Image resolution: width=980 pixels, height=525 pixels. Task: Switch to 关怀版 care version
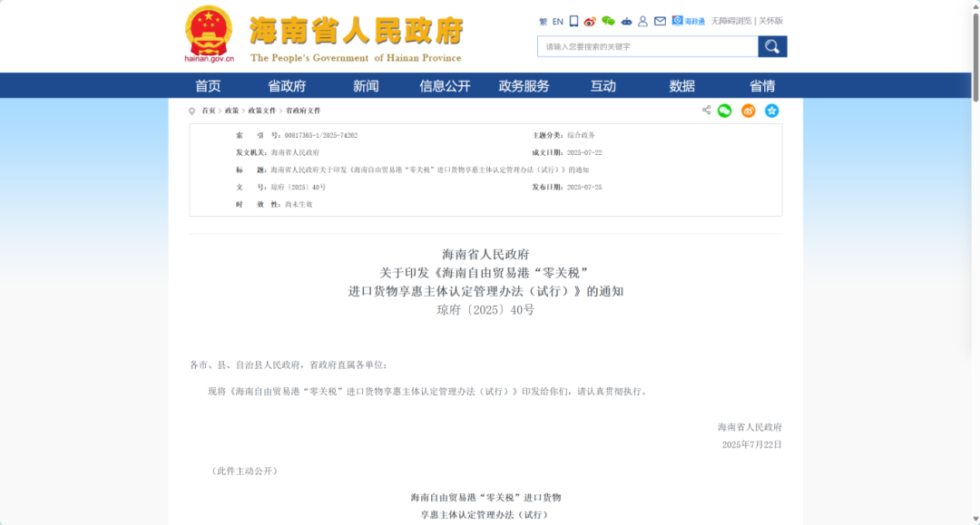click(770, 21)
